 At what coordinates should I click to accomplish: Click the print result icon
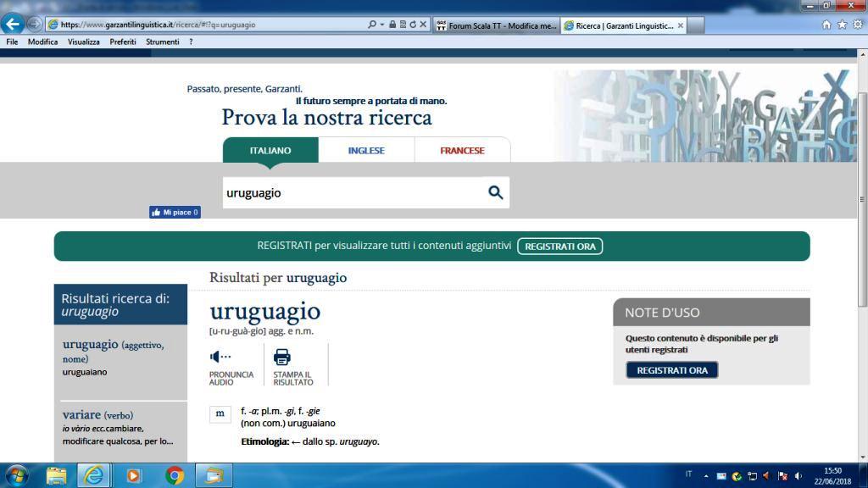point(282,357)
